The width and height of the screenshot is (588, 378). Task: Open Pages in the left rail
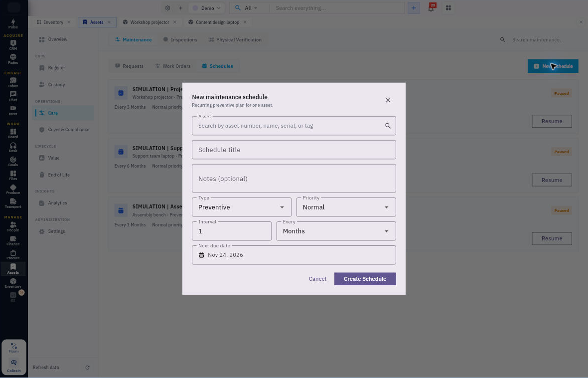13,59
